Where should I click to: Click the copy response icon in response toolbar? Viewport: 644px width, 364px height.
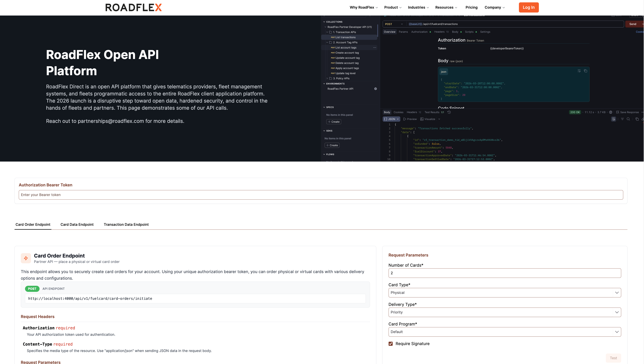click(637, 119)
